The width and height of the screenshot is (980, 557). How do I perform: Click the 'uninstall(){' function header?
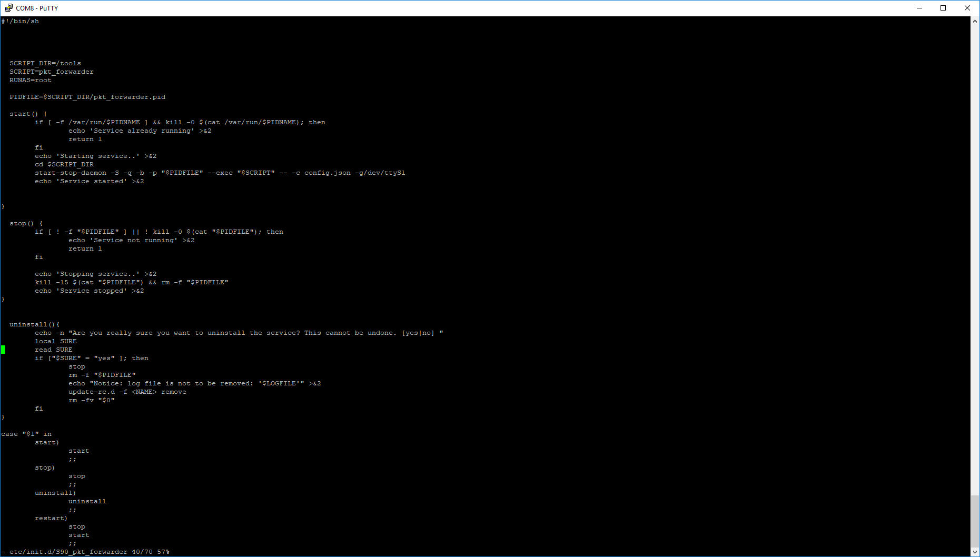point(35,324)
